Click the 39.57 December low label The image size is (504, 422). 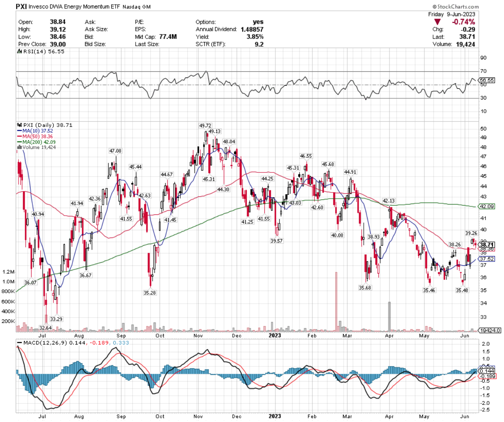tap(276, 241)
